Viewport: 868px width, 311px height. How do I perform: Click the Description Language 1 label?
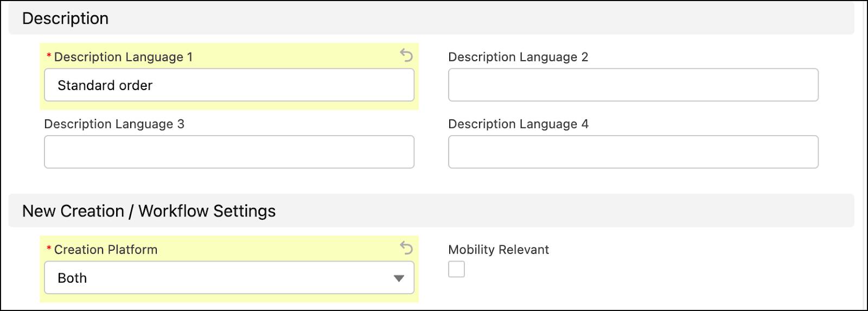coord(123,57)
